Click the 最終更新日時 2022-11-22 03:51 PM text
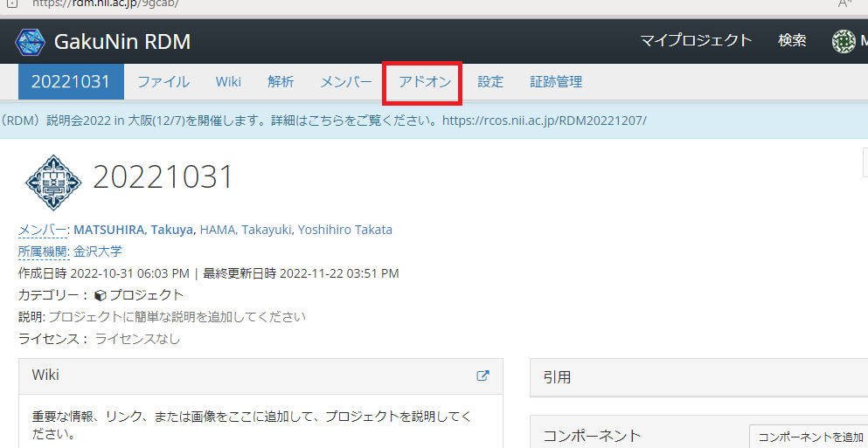The width and height of the screenshot is (868, 448). [x=301, y=273]
